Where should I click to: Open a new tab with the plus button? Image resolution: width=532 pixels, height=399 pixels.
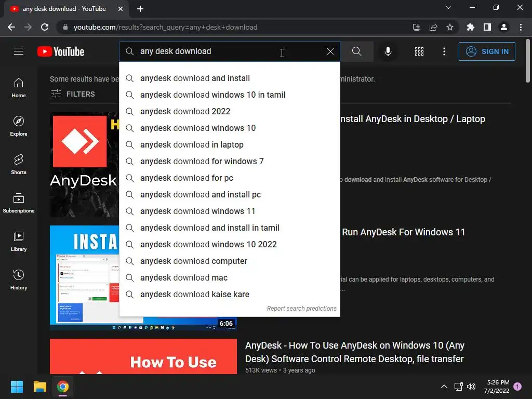(x=140, y=9)
